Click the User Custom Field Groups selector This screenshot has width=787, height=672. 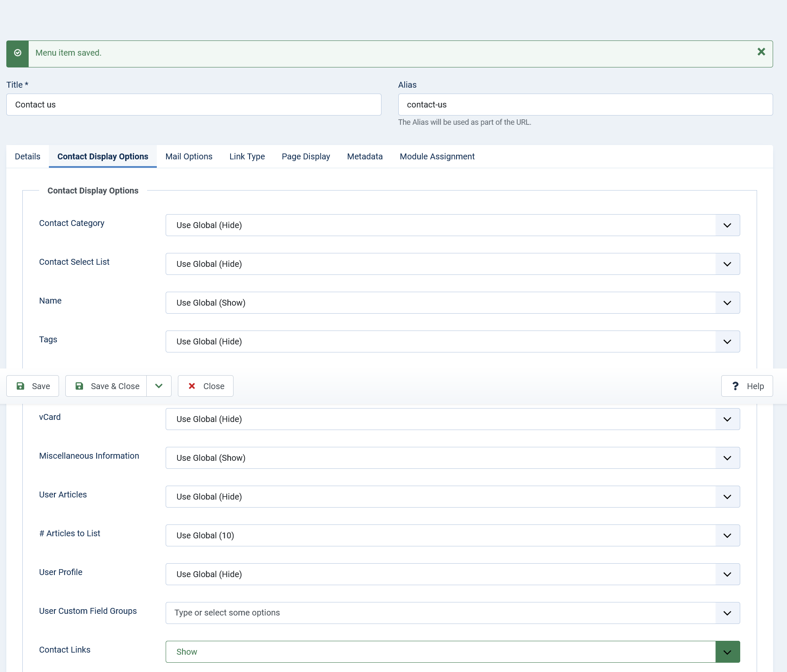coord(452,613)
